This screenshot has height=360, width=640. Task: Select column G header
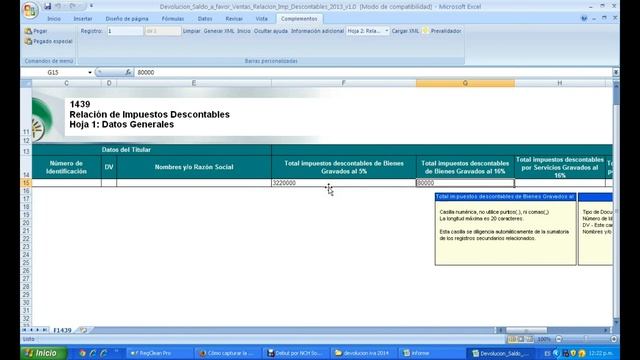click(465, 83)
